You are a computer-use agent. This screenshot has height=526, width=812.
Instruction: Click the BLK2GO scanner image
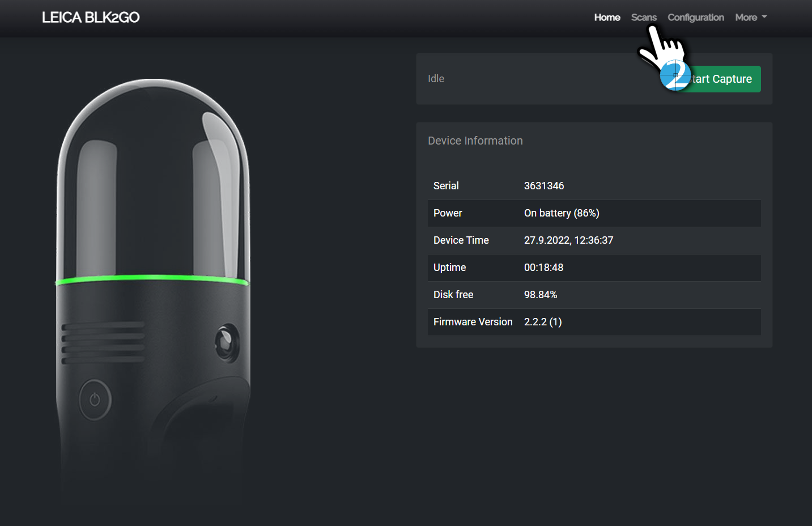point(153,291)
